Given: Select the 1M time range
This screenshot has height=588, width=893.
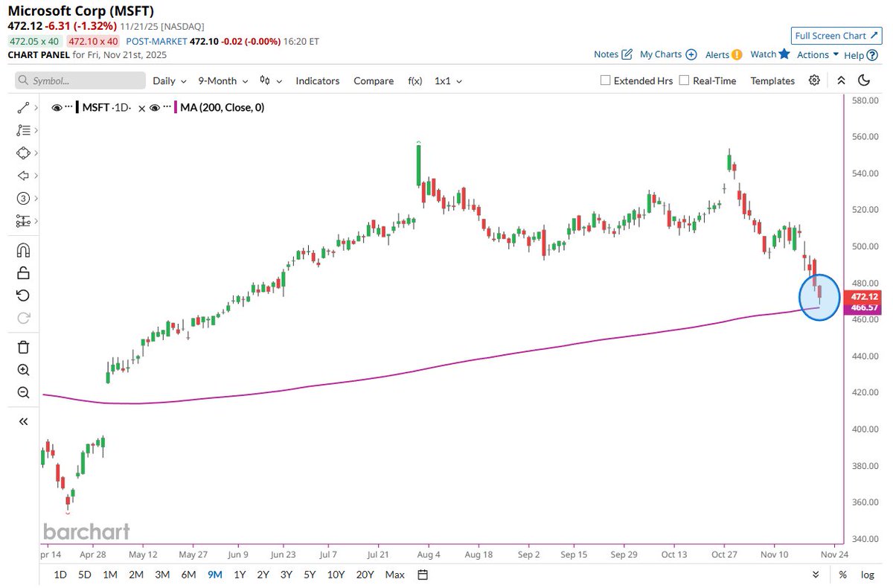Looking at the screenshot, I should [x=110, y=575].
